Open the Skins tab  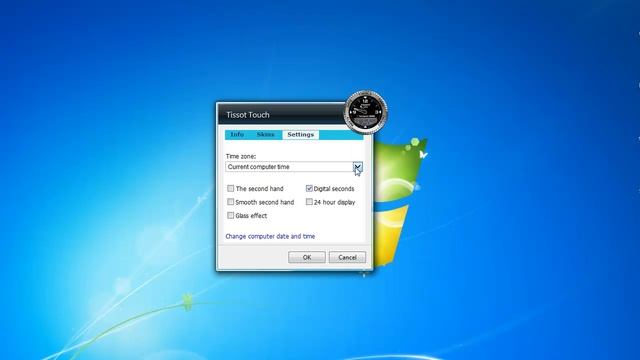pyautogui.click(x=265, y=135)
